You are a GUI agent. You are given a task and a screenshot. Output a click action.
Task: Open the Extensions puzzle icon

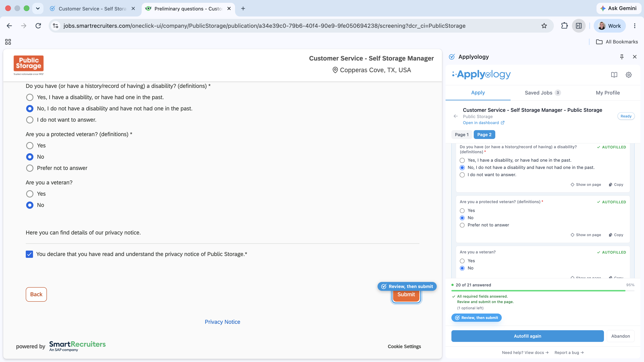pyautogui.click(x=564, y=26)
